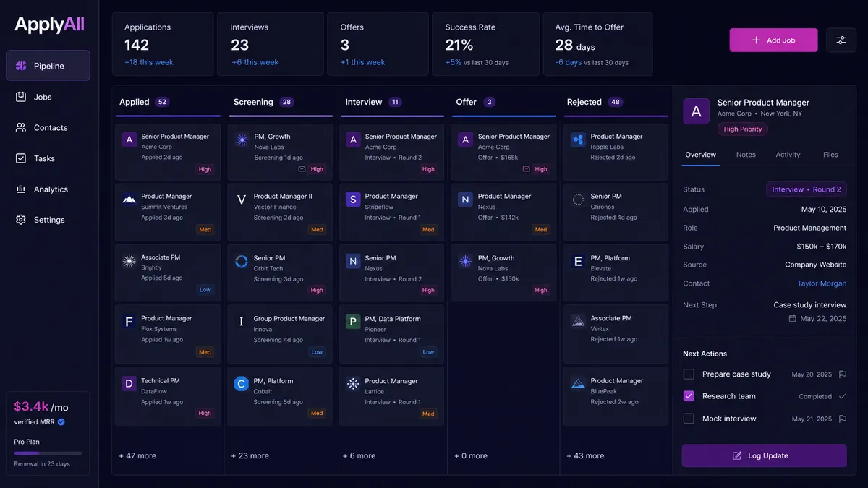Click the Jobs briefcase icon

21,97
